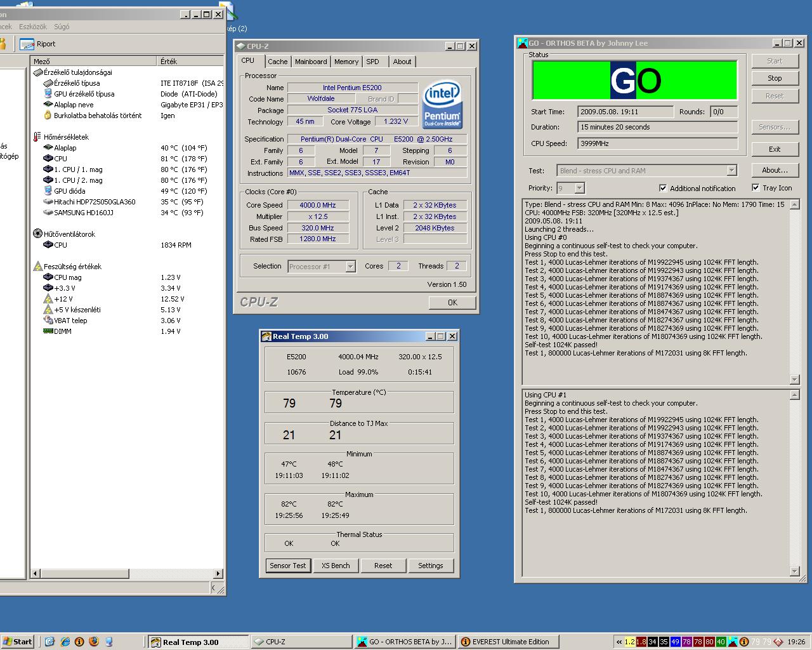The width and height of the screenshot is (812, 650).
Task: Click the yellow 1.2 voltage tray icon
Action: click(x=629, y=642)
